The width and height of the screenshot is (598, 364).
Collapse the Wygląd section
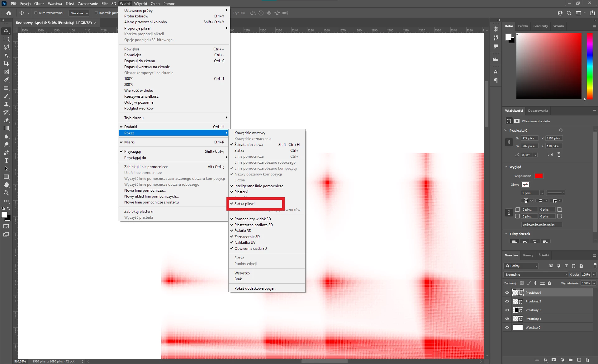pos(506,167)
